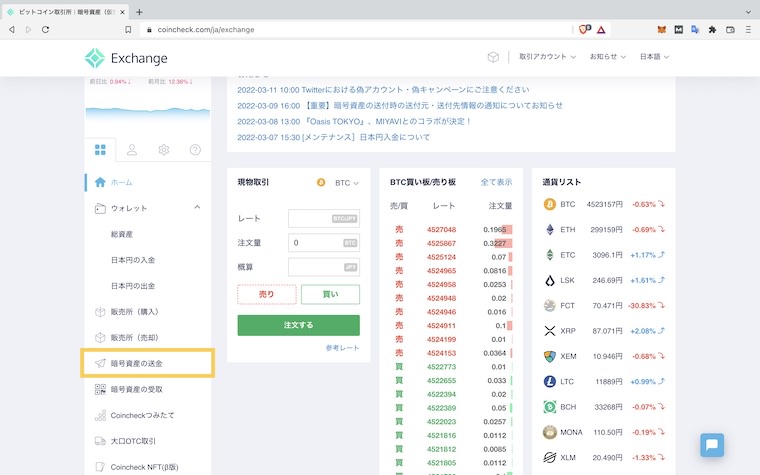
Task: Collapse the ウォレット wallet section
Action: [196, 208]
